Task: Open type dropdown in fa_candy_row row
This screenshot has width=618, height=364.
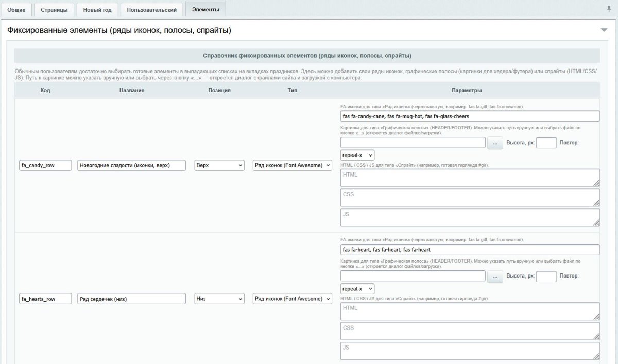Action: (293, 165)
